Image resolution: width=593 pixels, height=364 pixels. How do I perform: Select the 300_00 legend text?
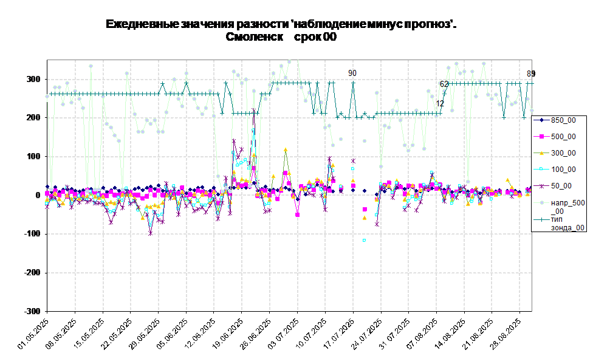(563, 153)
